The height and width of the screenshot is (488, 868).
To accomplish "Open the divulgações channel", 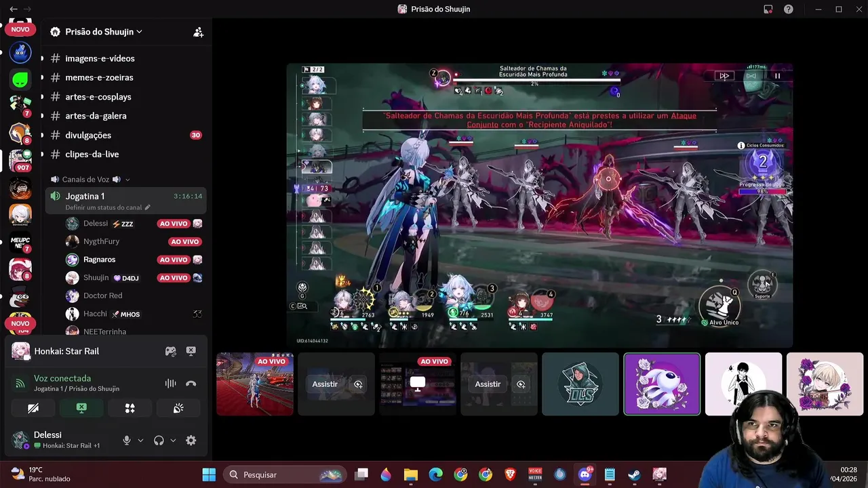I will pos(88,135).
